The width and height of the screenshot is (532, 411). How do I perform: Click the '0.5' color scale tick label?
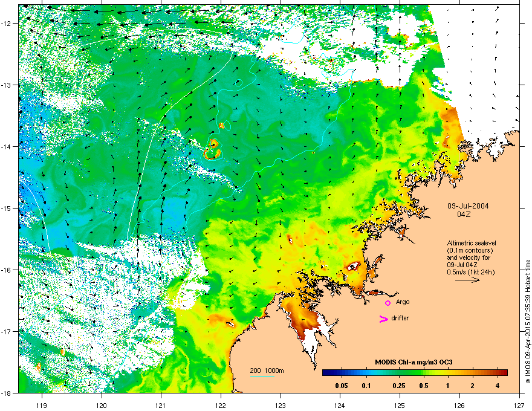coord(424,386)
